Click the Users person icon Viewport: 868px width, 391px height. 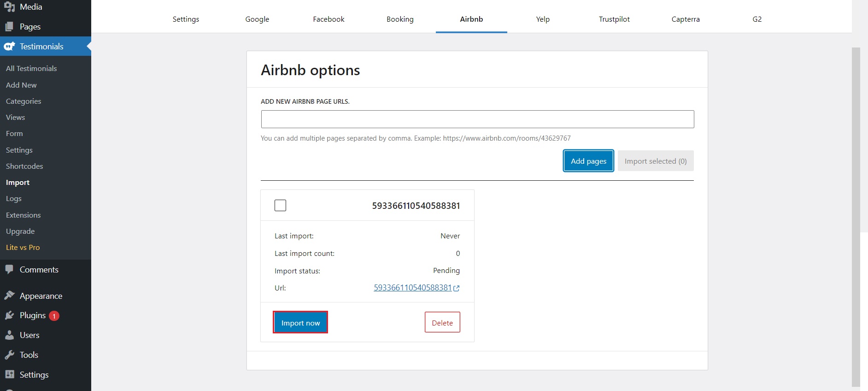[9, 335]
